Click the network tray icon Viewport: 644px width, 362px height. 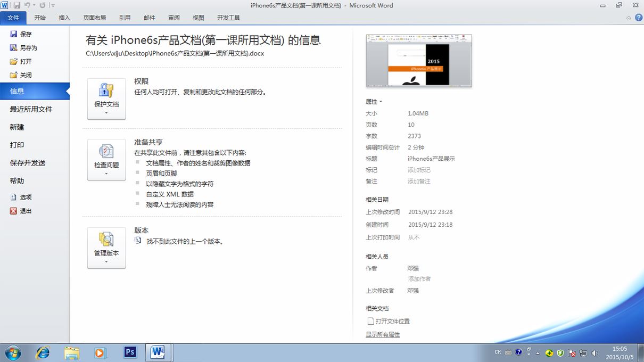(x=583, y=353)
